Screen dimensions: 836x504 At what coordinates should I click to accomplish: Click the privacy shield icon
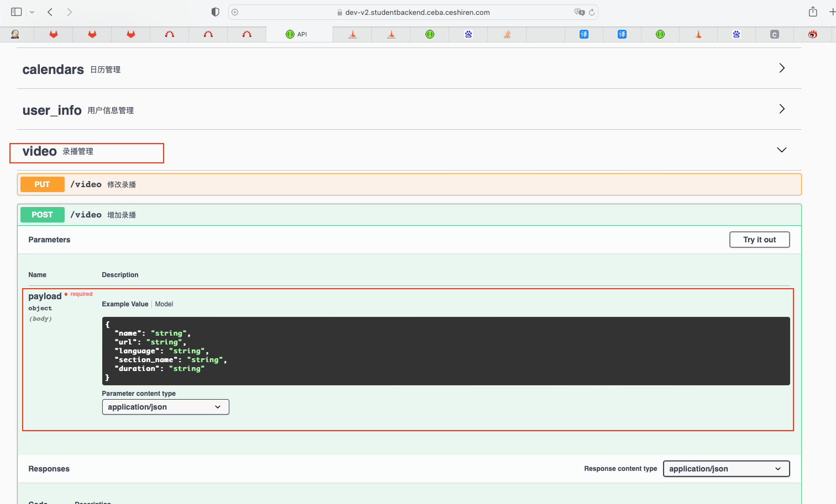click(215, 12)
